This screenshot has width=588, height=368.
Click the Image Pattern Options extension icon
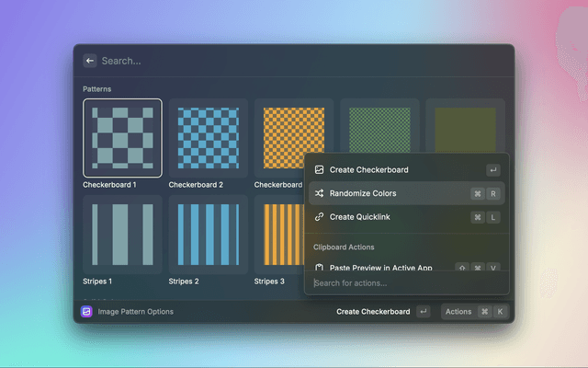click(86, 312)
